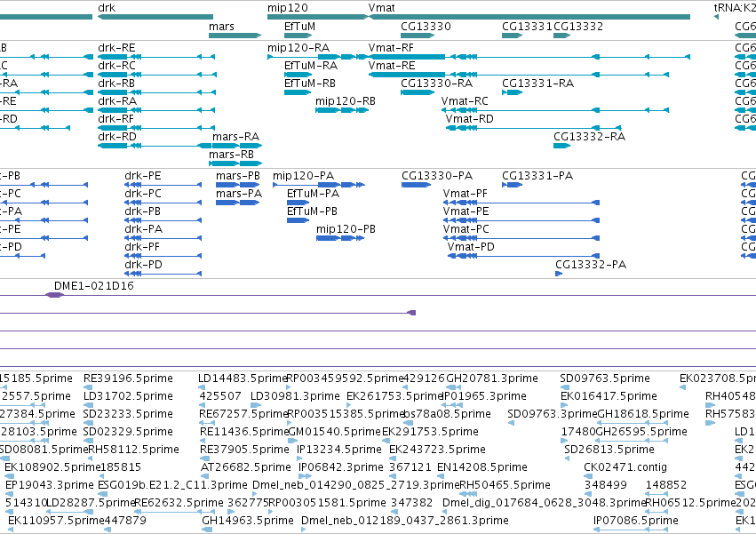Select the Vmat-PE coding sequence

tap(521, 220)
